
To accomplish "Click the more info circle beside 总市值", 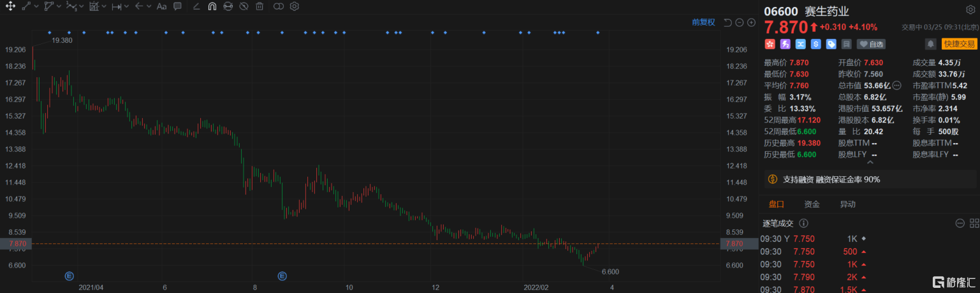I will pyautogui.click(x=896, y=86).
